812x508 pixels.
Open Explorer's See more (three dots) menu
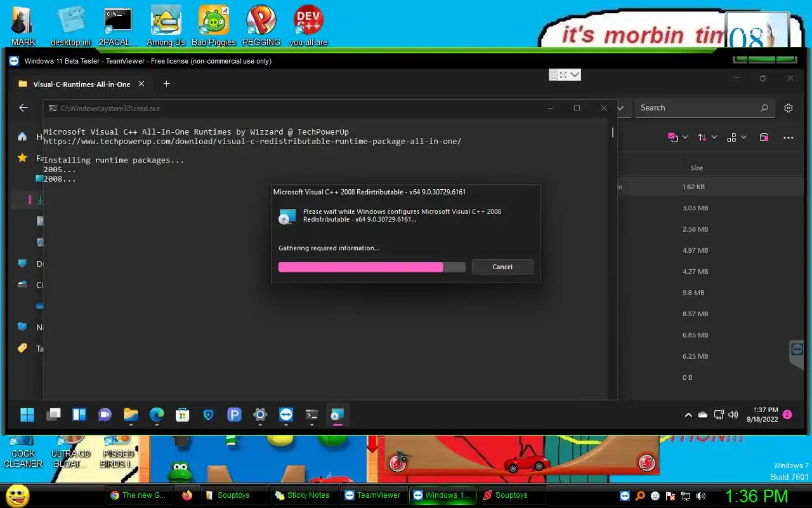click(x=789, y=137)
